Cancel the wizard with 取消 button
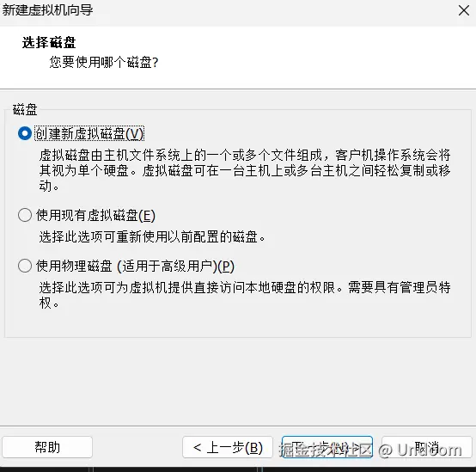This screenshot has width=476, height=472. (427, 447)
